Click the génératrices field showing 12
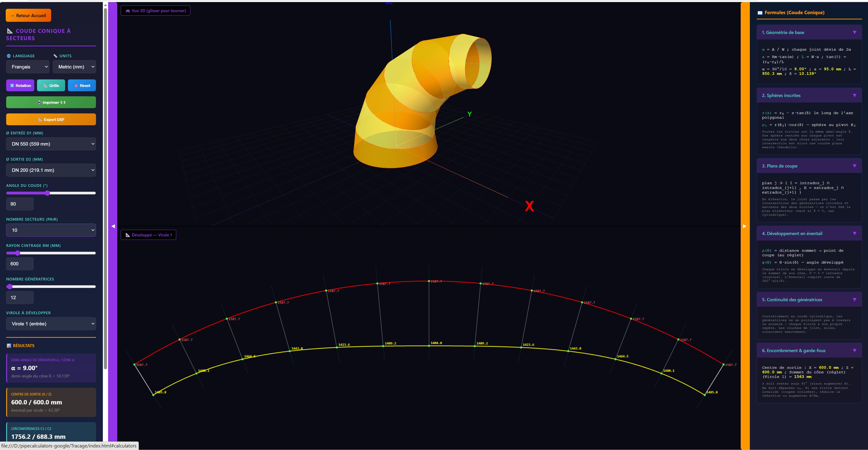Screen dimensions: 868x450 20,297
